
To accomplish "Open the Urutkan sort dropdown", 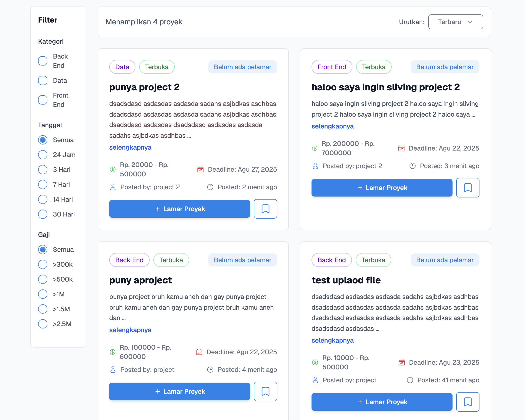I will [x=455, y=22].
